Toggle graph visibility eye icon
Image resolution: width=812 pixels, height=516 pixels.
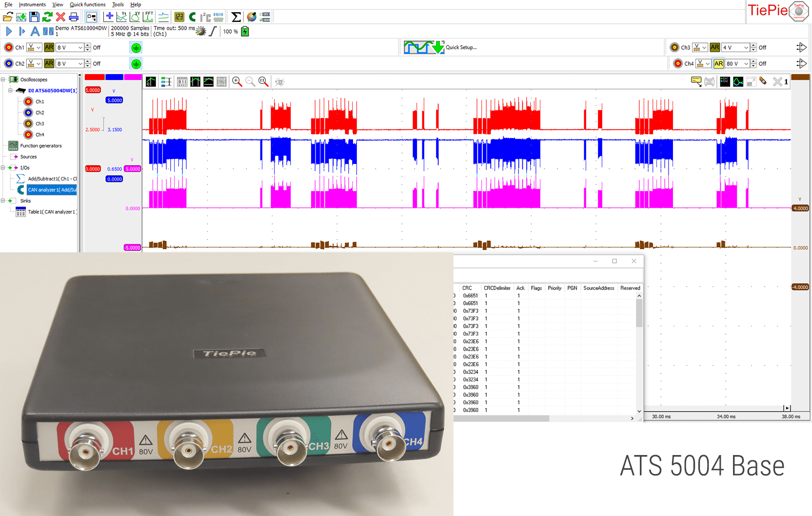click(x=279, y=82)
